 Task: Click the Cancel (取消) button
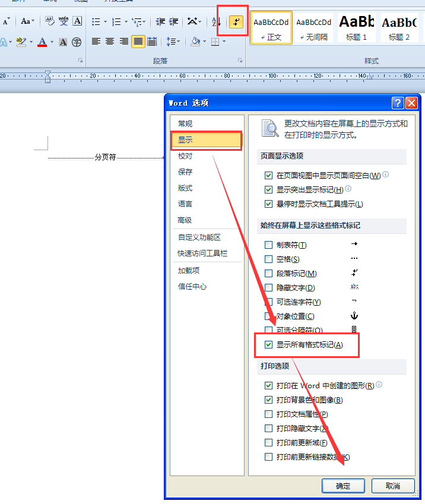pos(393,486)
